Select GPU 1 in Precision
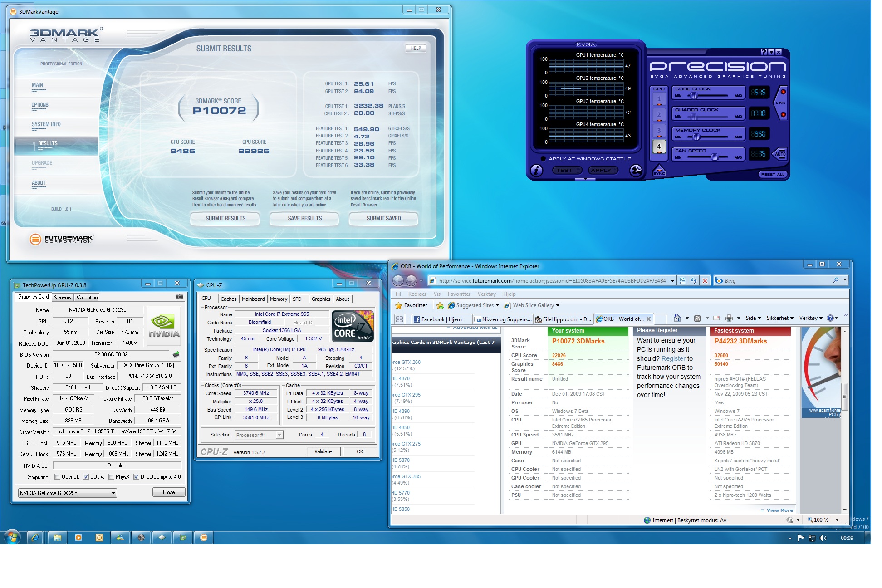 [659, 98]
